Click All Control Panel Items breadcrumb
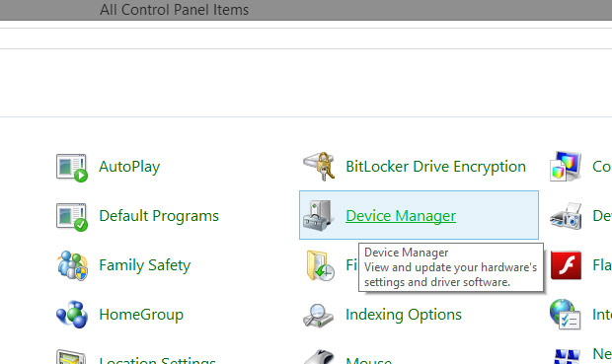Image resolution: width=612 pixels, height=364 pixels. point(174,10)
